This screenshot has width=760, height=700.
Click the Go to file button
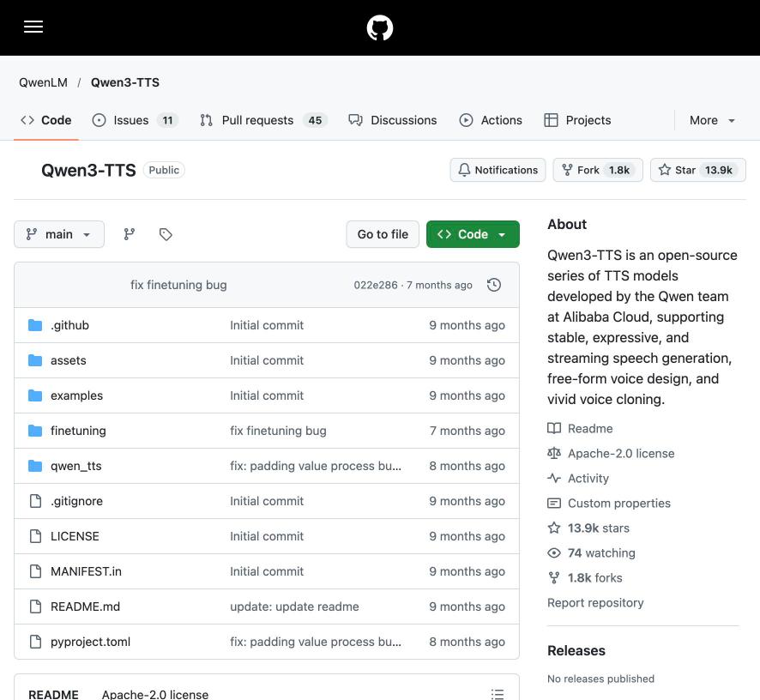[x=383, y=235]
